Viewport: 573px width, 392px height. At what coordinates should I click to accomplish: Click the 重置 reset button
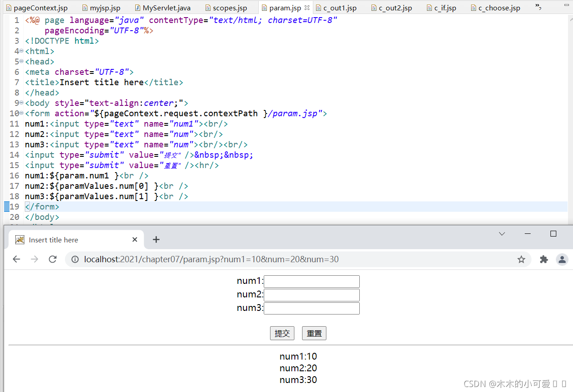pyautogui.click(x=314, y=333)
